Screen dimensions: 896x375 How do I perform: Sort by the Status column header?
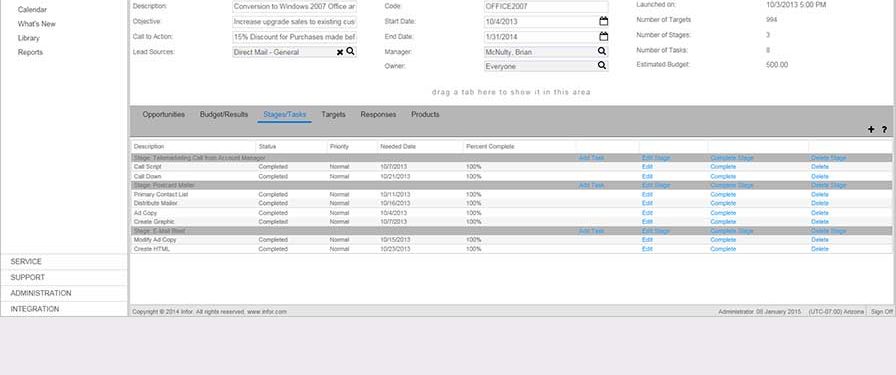(267, 147)
